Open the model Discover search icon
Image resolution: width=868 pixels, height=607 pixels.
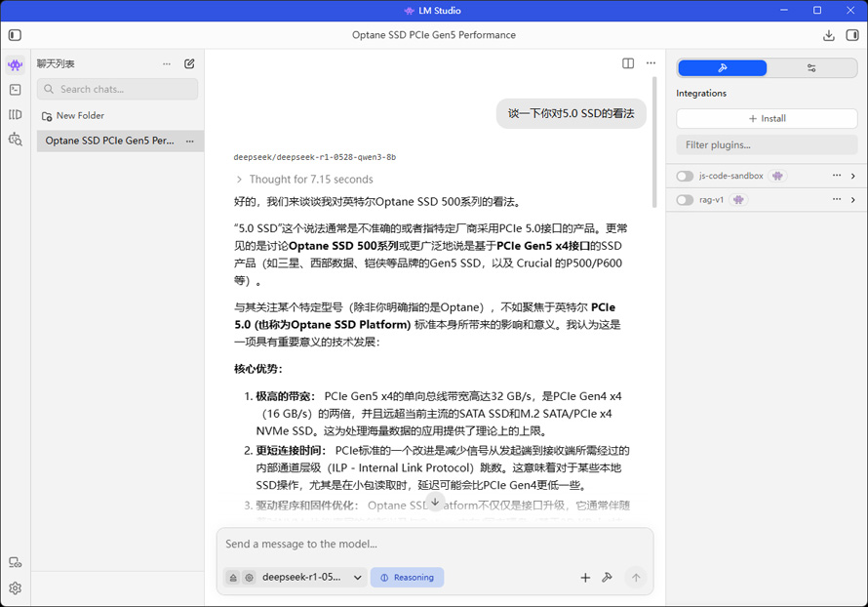[15, 140]
